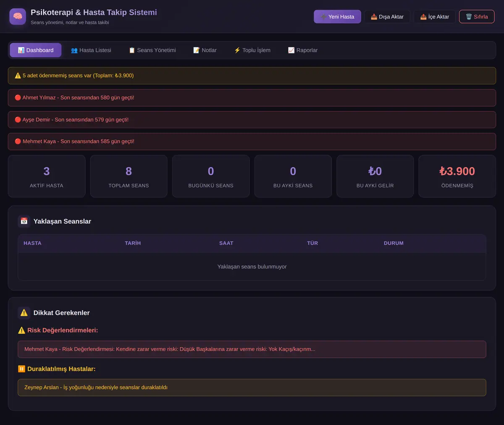Click the Mehmet Kaya risk assessment entry

pos(252,349)
